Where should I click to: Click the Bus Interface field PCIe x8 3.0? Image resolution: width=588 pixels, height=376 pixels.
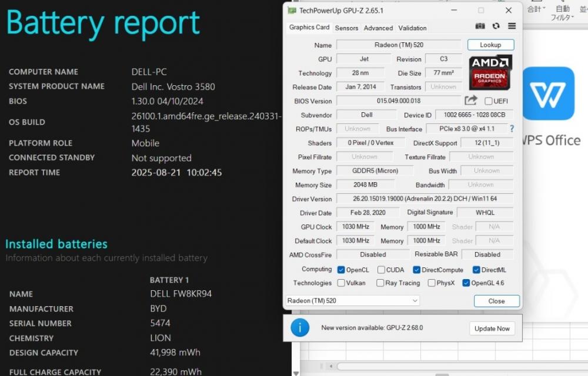467,129
